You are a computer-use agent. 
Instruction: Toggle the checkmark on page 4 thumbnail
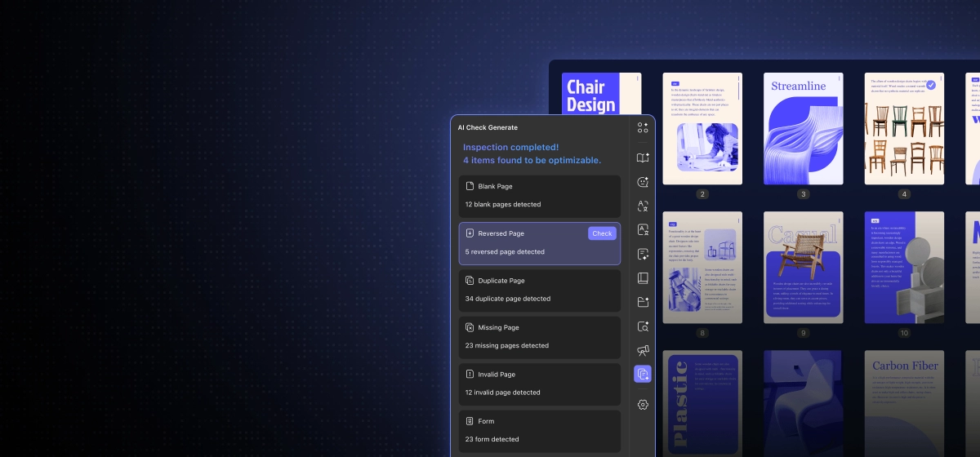[x=931, y=85]
